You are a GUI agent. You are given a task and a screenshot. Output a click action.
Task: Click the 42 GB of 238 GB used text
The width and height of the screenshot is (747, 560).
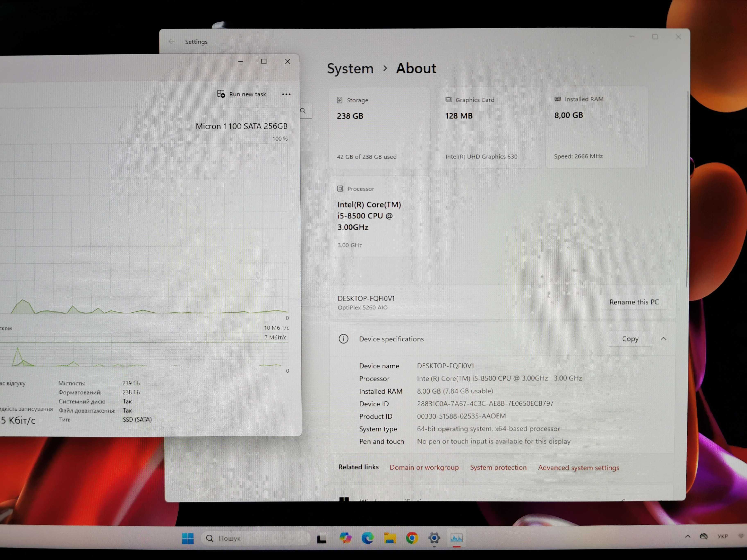366,157
